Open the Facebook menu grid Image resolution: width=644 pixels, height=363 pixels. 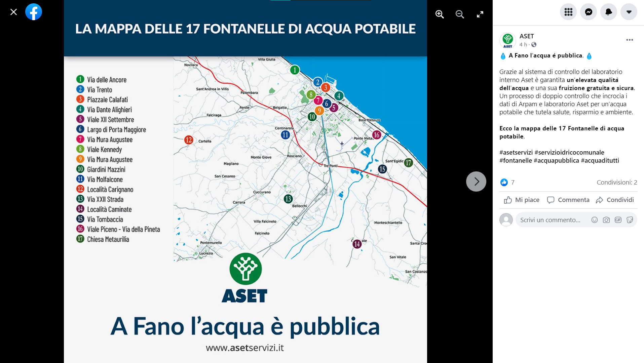(568, 12)
